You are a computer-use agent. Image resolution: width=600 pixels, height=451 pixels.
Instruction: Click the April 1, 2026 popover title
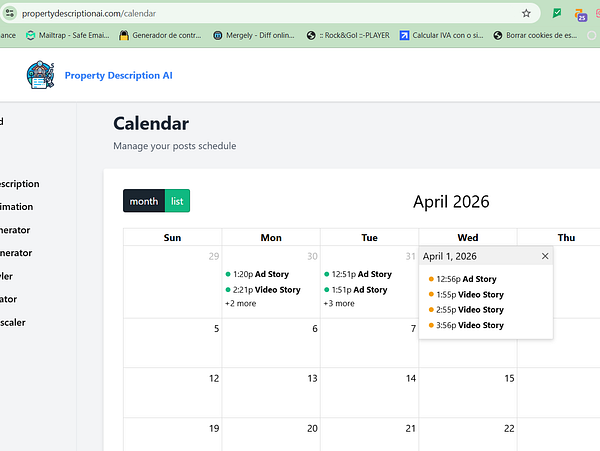click(x=450, y=256)
